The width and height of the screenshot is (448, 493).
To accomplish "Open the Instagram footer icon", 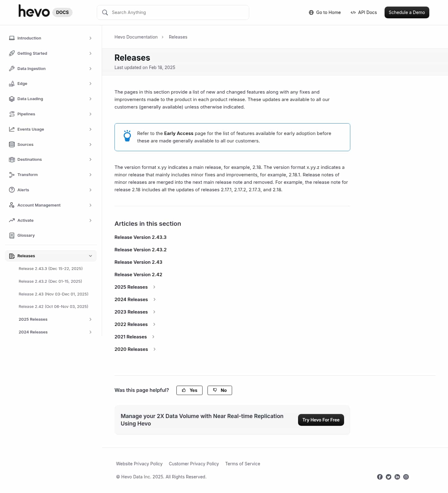I will [406, 477].
